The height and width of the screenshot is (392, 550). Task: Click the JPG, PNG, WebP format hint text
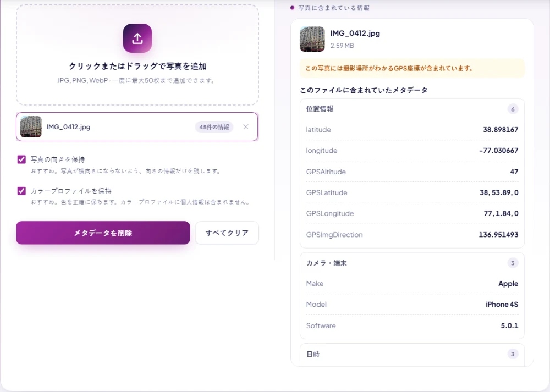pos(136,80)
